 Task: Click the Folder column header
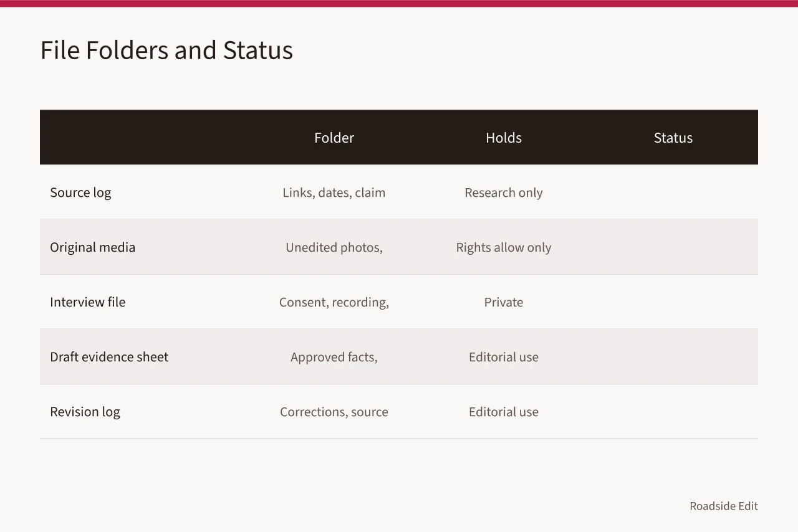pyautogui.click(x=334, y=138)
